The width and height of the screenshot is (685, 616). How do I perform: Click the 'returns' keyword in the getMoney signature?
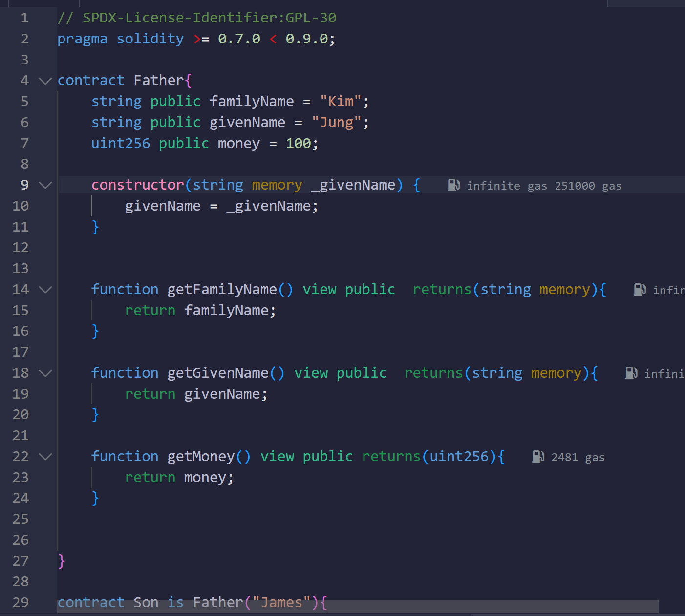tap(391, 457)
